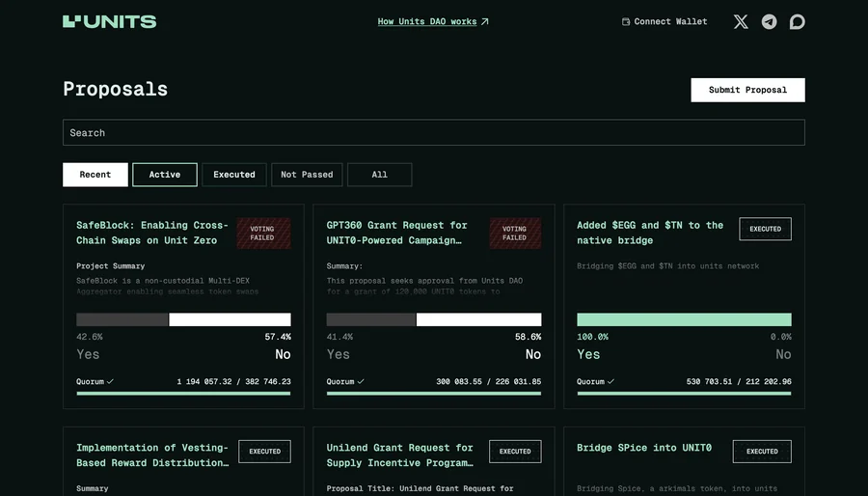Click the 57.4% No value
This screenshot has height=496, width=868.
278,337
